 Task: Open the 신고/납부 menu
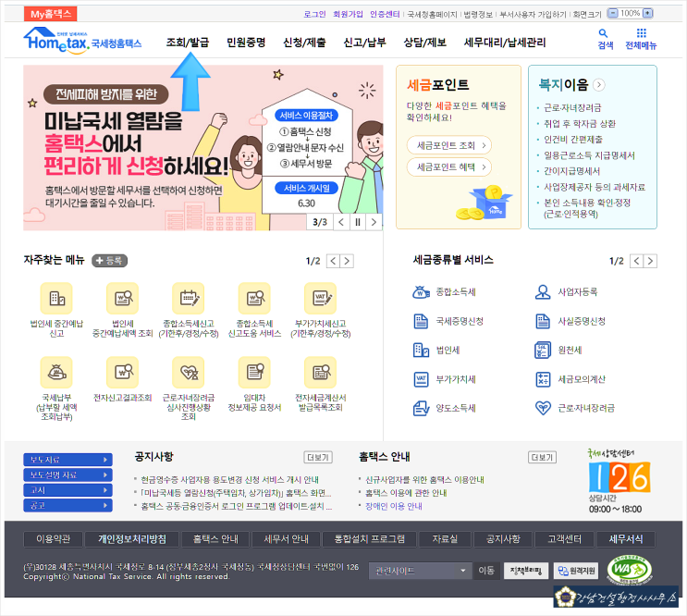coord(364,43)
